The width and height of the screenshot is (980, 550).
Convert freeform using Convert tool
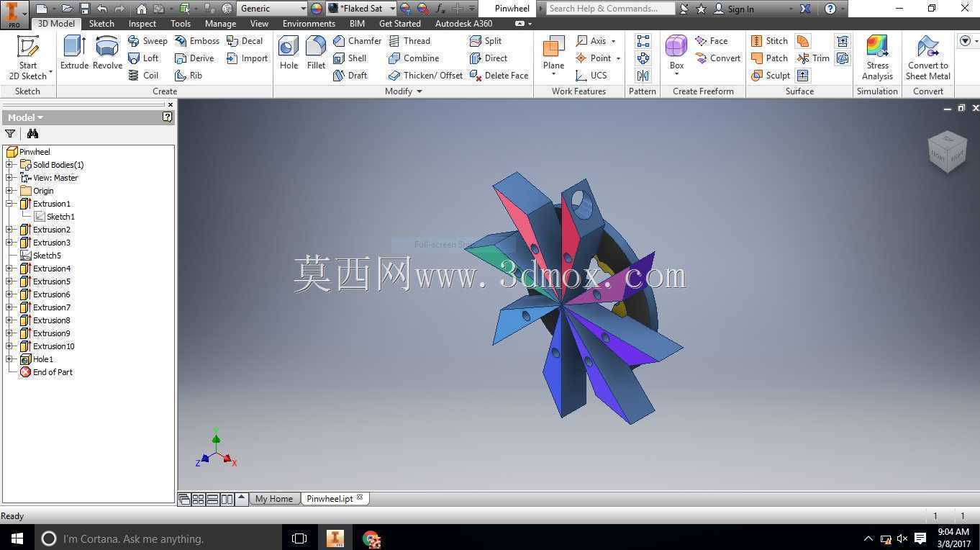point(718,58)
